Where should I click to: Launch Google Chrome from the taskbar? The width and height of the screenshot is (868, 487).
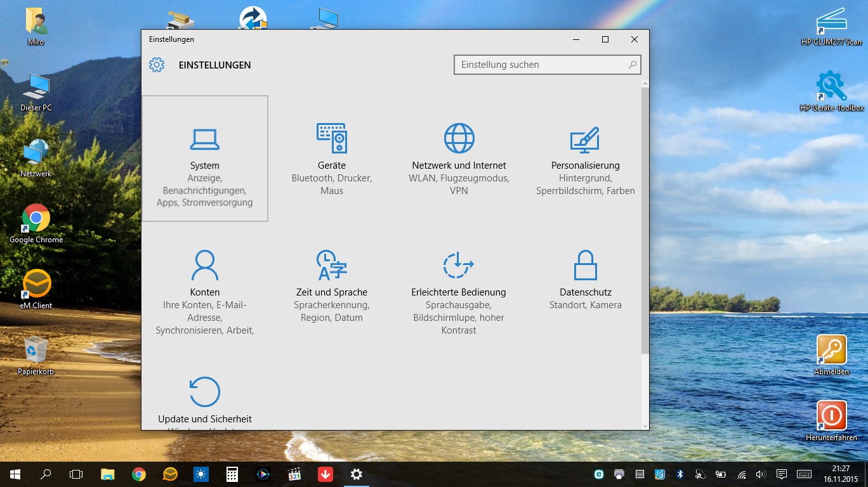(x=139, y=474)
